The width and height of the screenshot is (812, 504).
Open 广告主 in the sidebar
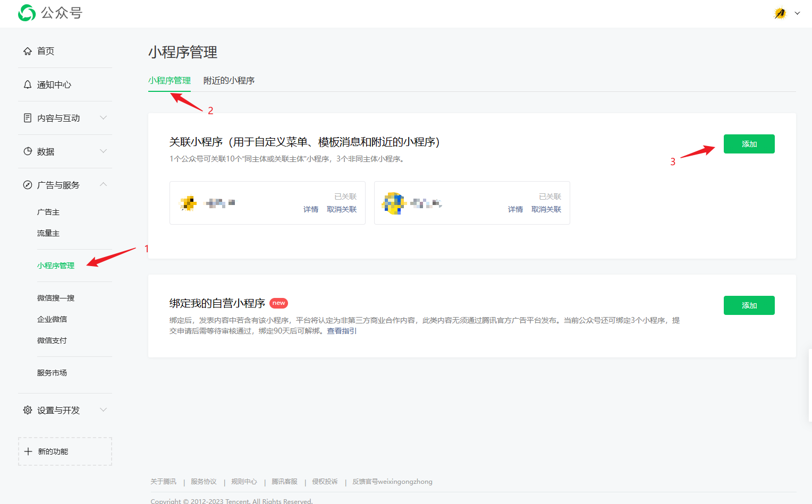[x=48, y=212]
